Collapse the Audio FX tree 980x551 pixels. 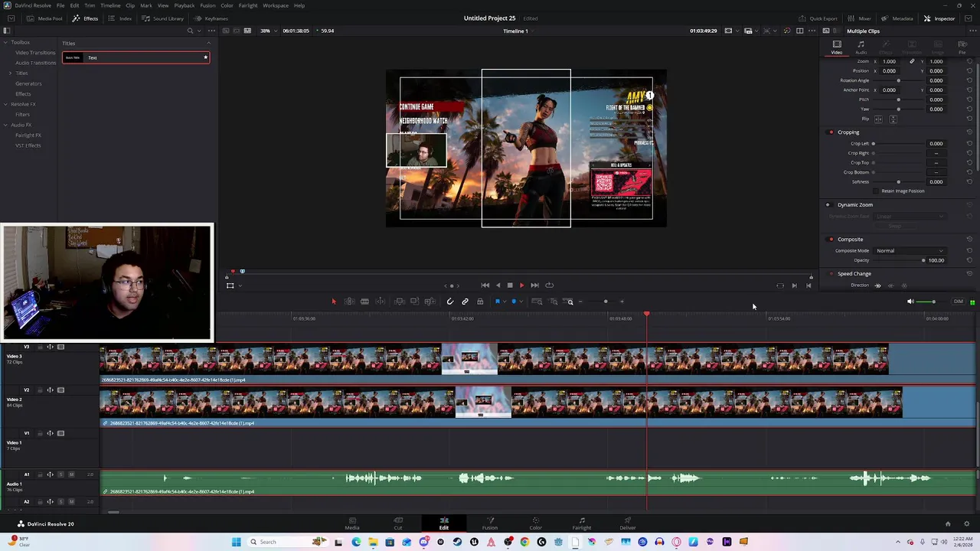click(x=6, y=125)
